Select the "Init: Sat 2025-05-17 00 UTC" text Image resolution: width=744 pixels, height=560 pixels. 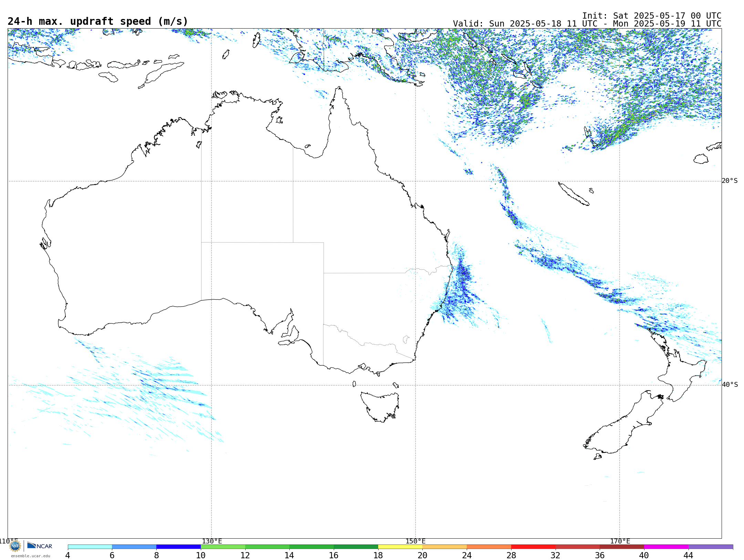coord(652,16)
